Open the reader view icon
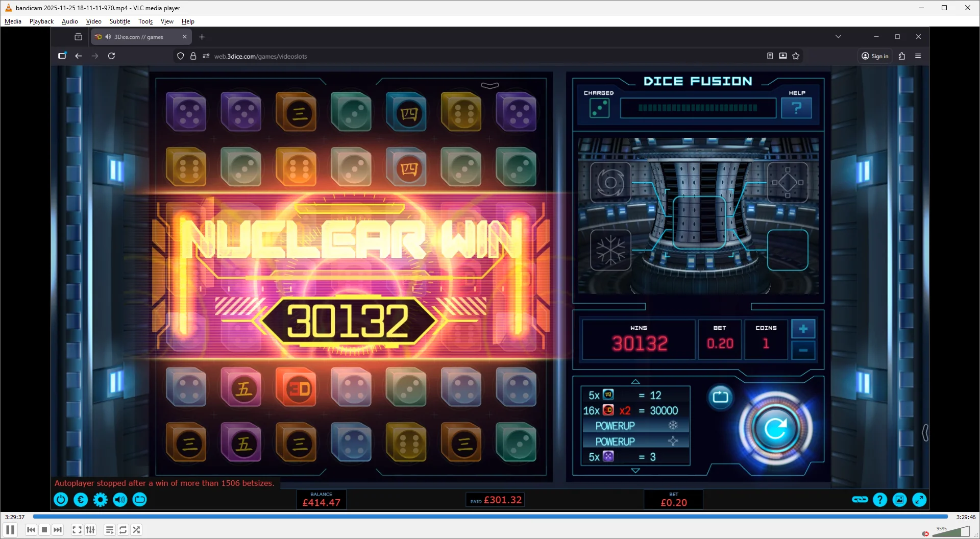The height and width of the screenshot is (539, 980). pos(770,56)
